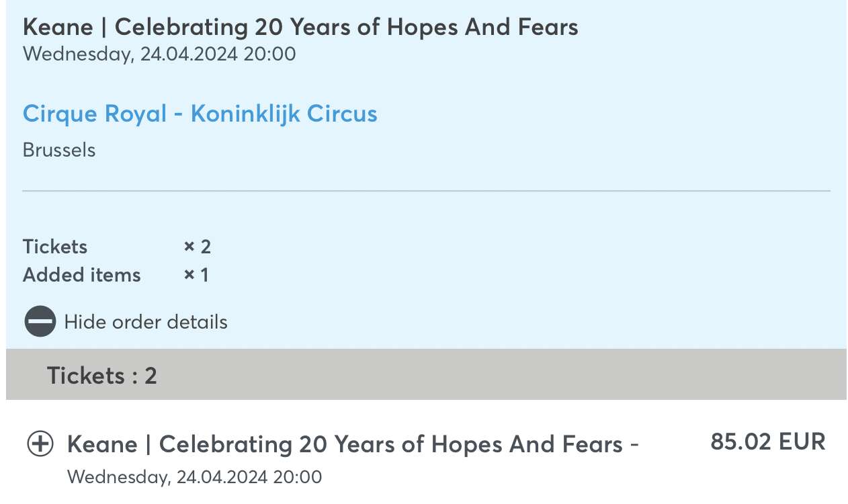Viewport: 848px width, 504px height.
Task: Click the 85.02 EUR ticket price
Action: pos(768,442)
